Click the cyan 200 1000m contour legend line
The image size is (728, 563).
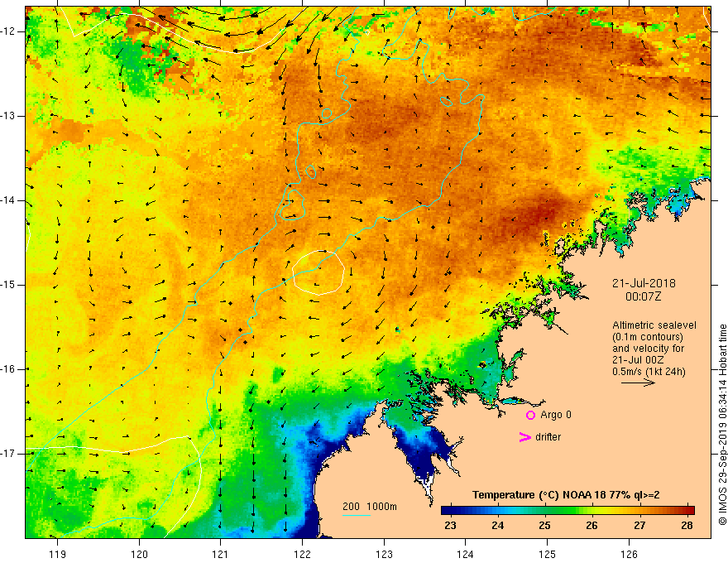pos(357,515)
